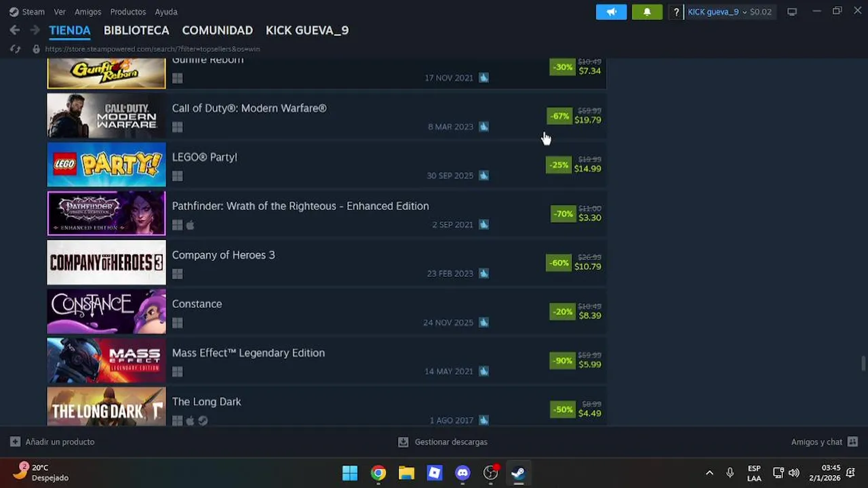The image size is (868, 488).
Task: Click the store URL address field
Action: coord(153,49)
